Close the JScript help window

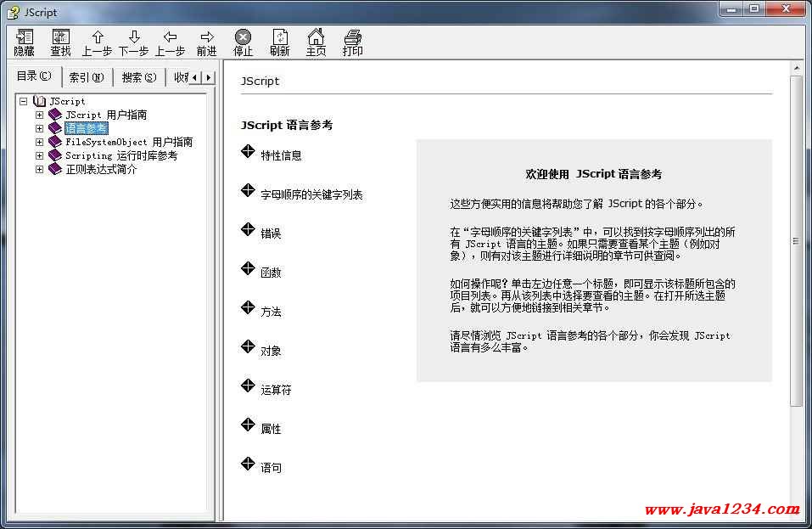click(x=786, y=8)
